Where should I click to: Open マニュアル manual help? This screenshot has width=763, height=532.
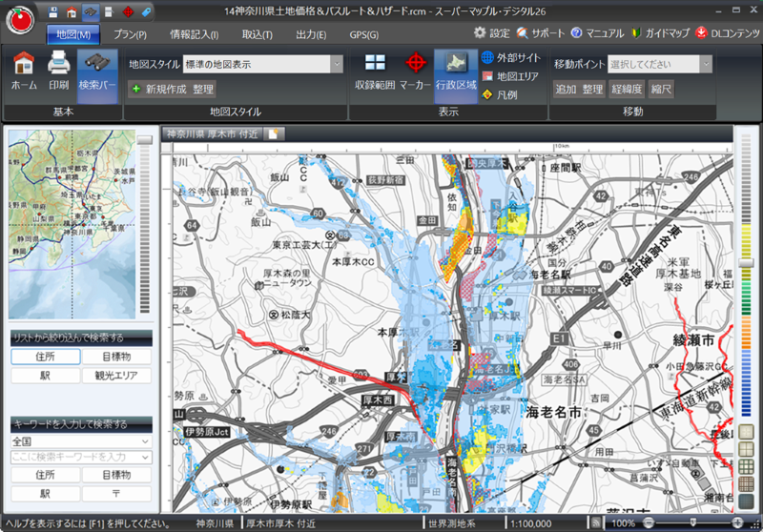pos(597,33)
